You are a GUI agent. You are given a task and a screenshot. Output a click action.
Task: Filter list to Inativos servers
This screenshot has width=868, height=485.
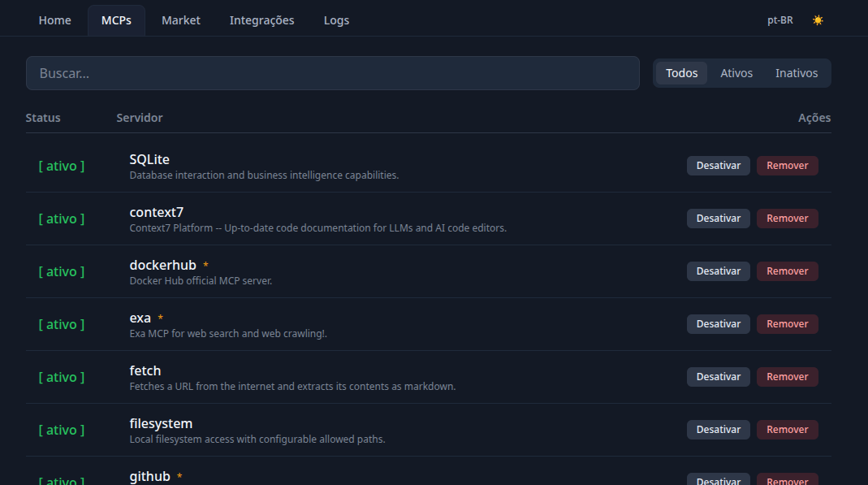coord(797,73)
